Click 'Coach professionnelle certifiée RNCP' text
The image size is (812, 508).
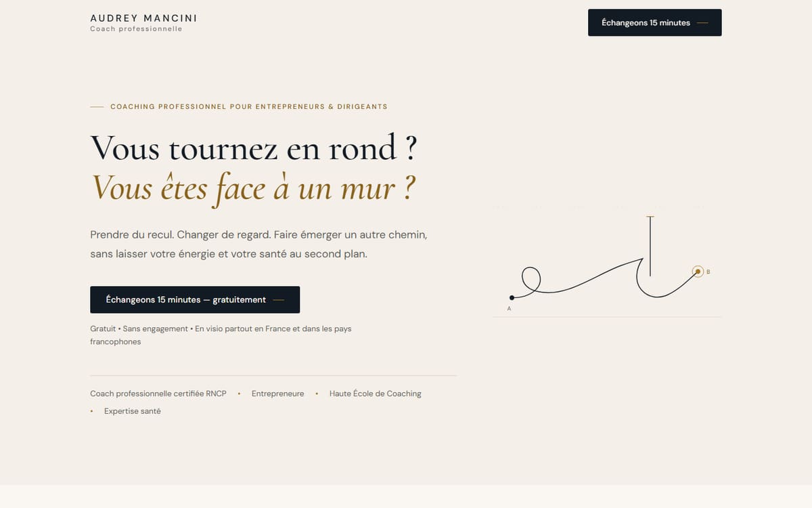click(x=158, y=394)
